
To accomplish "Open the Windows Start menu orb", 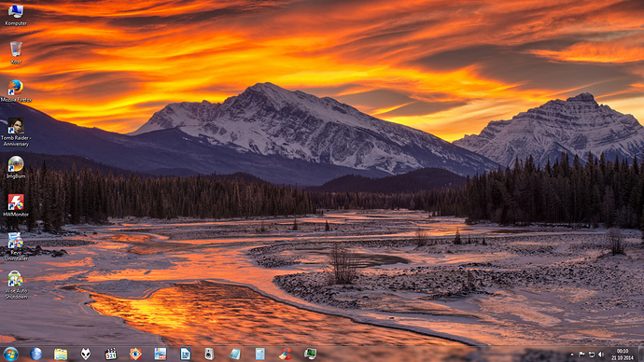I will click(10, 354).
